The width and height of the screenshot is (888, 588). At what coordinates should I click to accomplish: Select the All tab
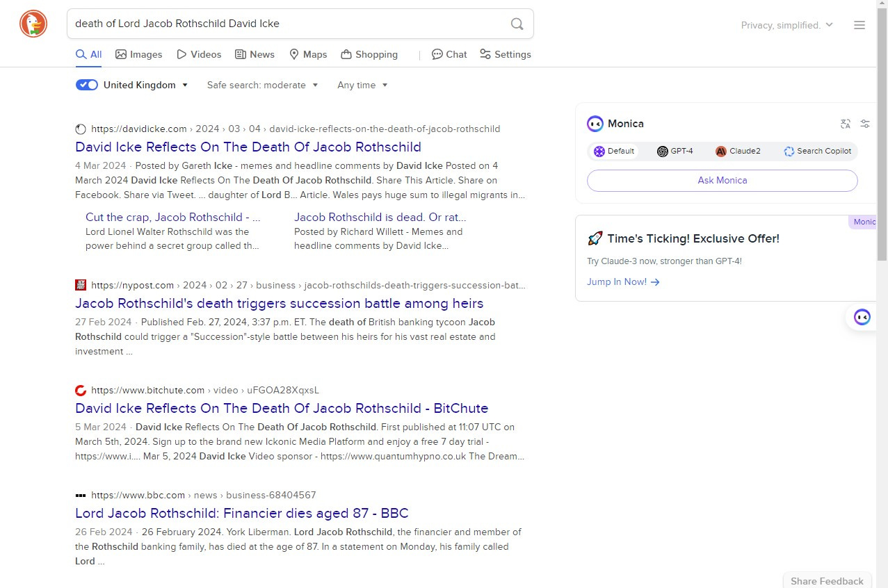pos(88,54)
